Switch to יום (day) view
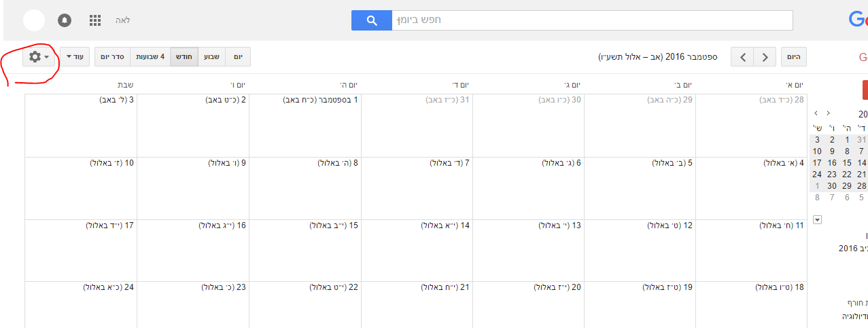 click(238, 57)
